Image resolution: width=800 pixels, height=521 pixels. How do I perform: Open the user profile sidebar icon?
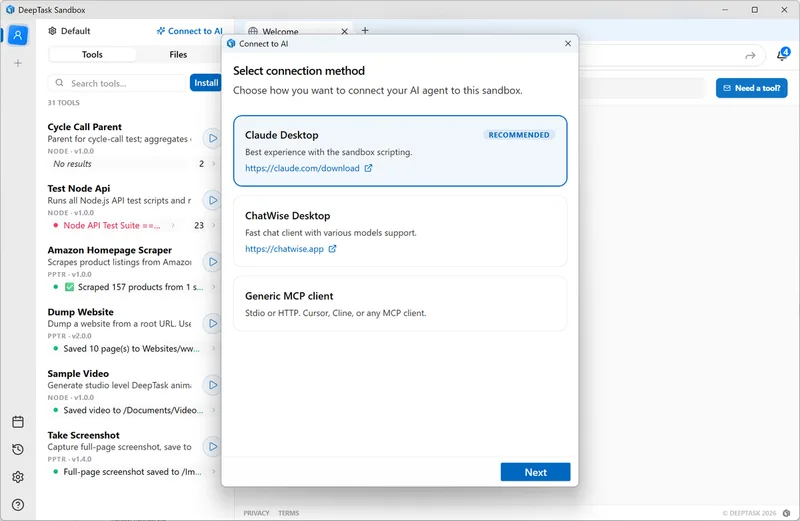pos(17,35)
